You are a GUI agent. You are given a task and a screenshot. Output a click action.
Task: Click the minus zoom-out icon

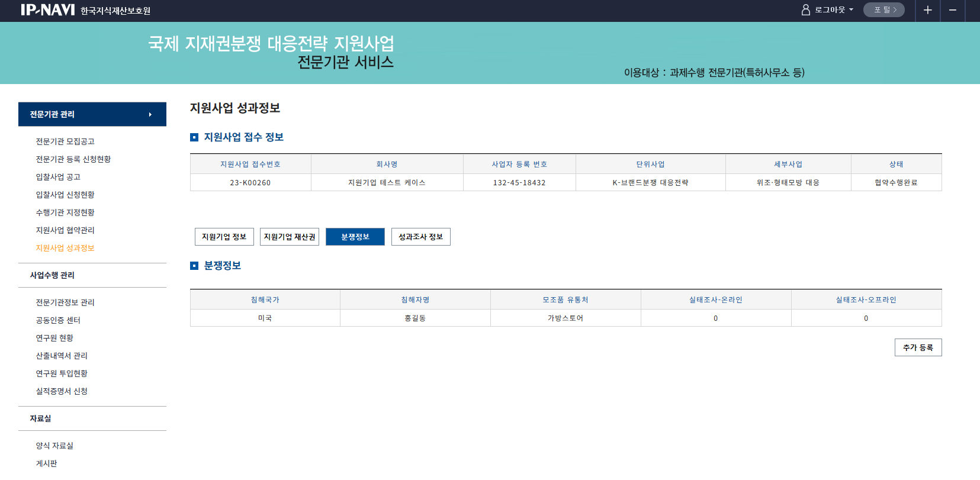952,10
